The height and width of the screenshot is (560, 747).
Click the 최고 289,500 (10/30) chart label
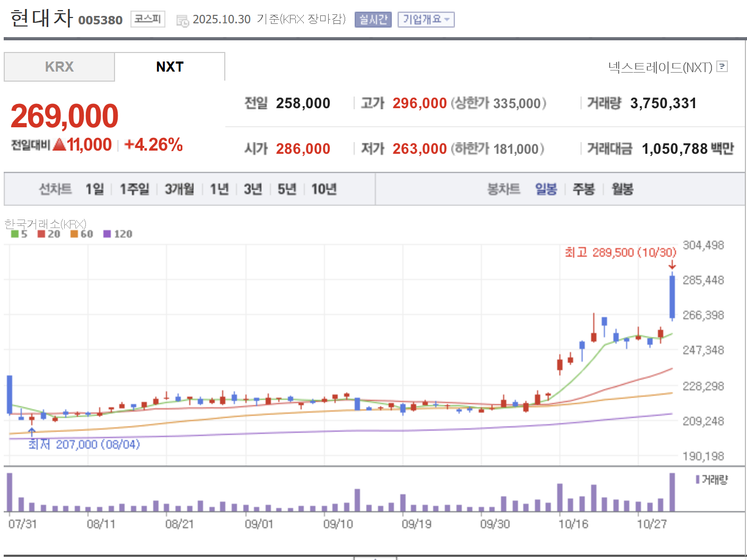point(621,252)
